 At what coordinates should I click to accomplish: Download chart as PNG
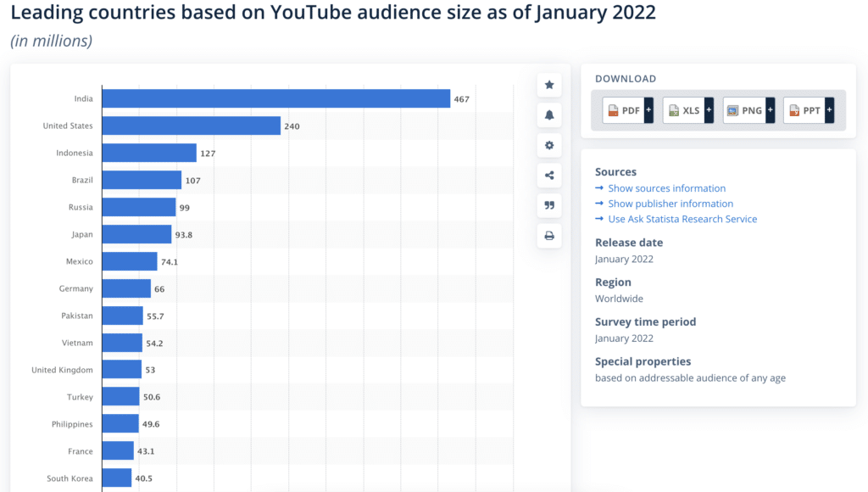(x=744, y=110)
